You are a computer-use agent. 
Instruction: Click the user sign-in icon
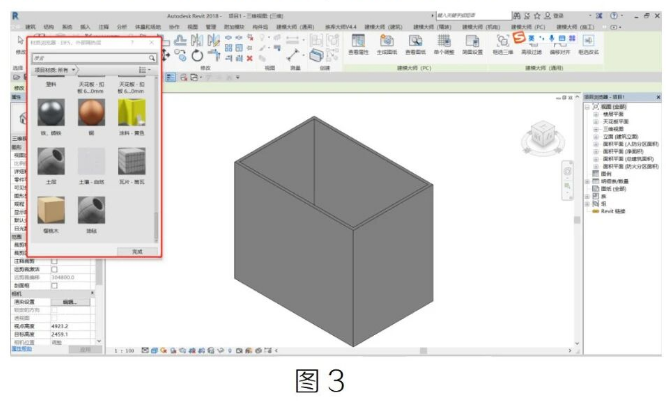pos(548,16)
